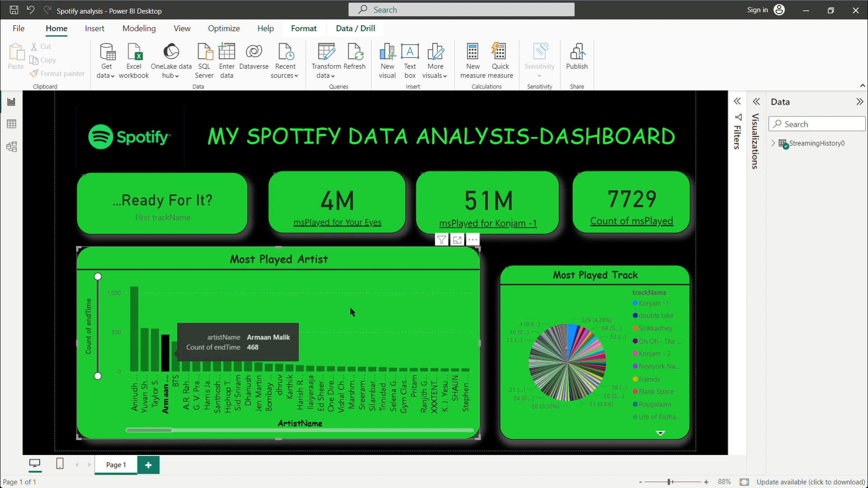This screenshot has width=868, height=488.
Task: Select Sirikkadhey legend entry
Action: (652, 328)
